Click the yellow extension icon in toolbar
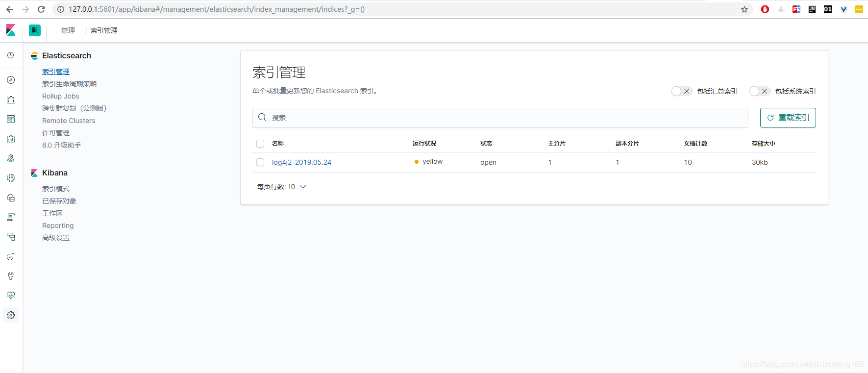 click(859, 9)
